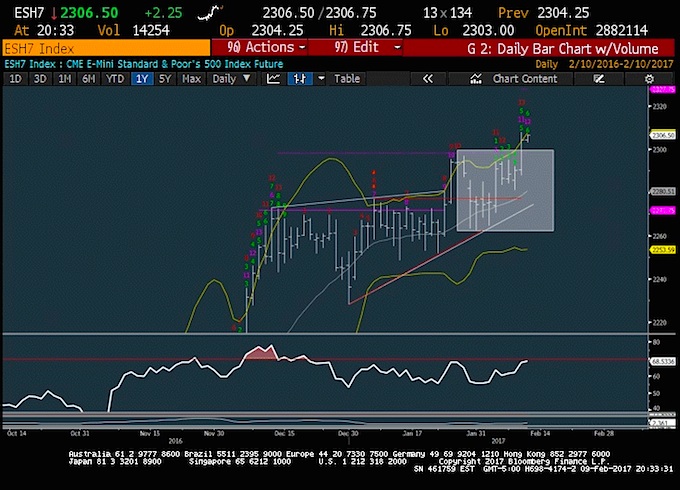Open the Daily periodicity dropdown
This screenshot has width=680, height=490.
coord(231,79)
